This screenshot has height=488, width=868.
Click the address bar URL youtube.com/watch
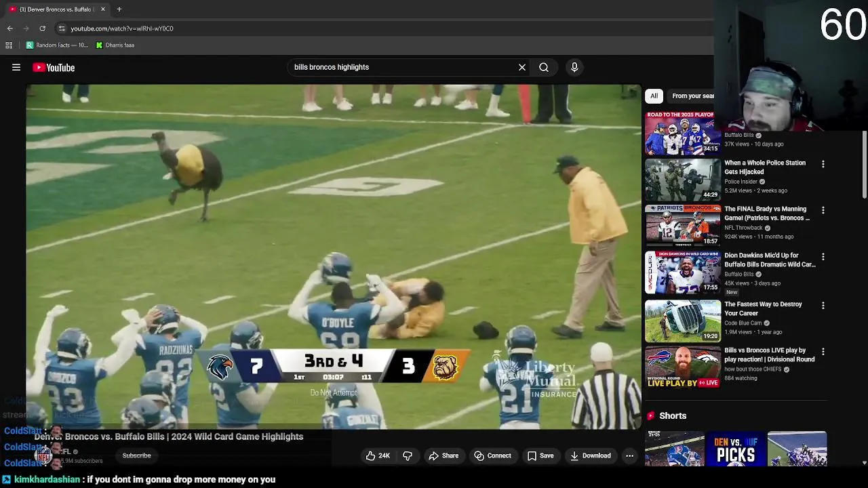coord(122,28)
